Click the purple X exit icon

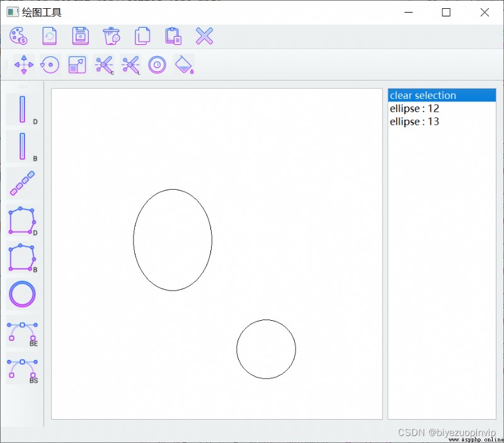pos(204,36)
